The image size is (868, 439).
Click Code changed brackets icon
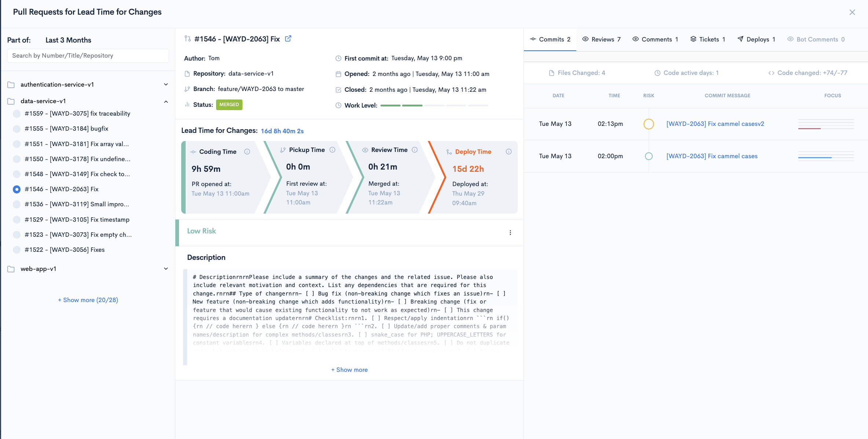(771, 73)
